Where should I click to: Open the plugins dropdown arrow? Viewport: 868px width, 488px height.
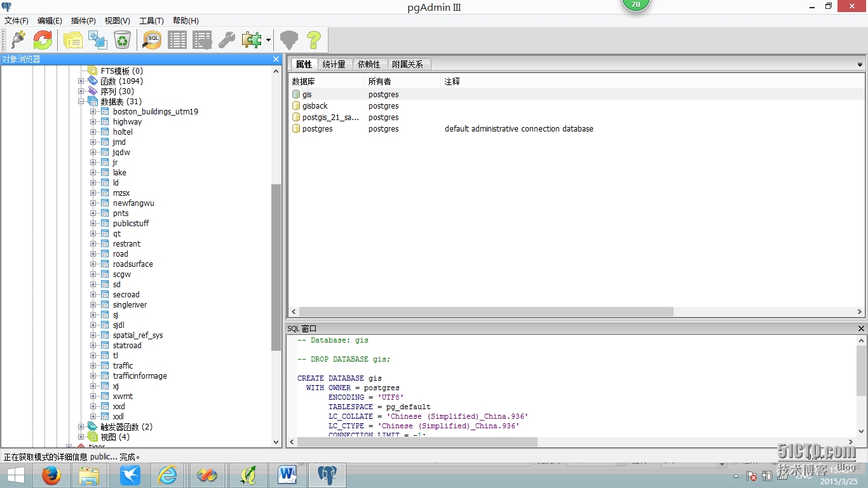268,40
